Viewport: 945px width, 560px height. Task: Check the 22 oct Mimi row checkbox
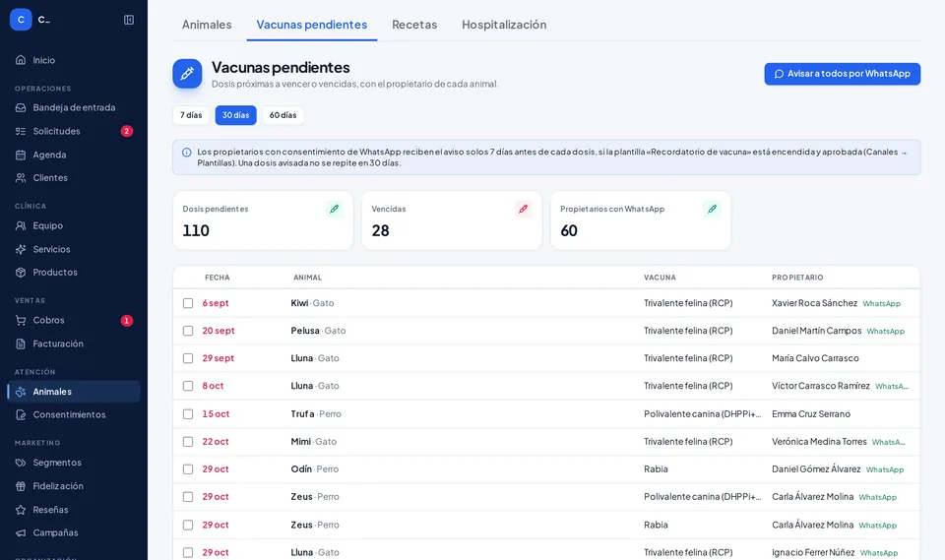(188, 442)
